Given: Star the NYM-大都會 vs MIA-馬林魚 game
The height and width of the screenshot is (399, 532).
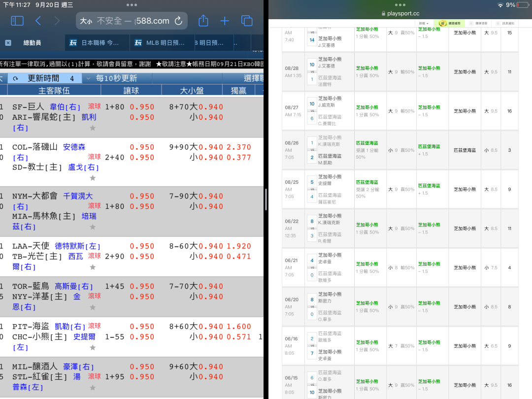Looking at the screenshot, I should coord(93,227).
